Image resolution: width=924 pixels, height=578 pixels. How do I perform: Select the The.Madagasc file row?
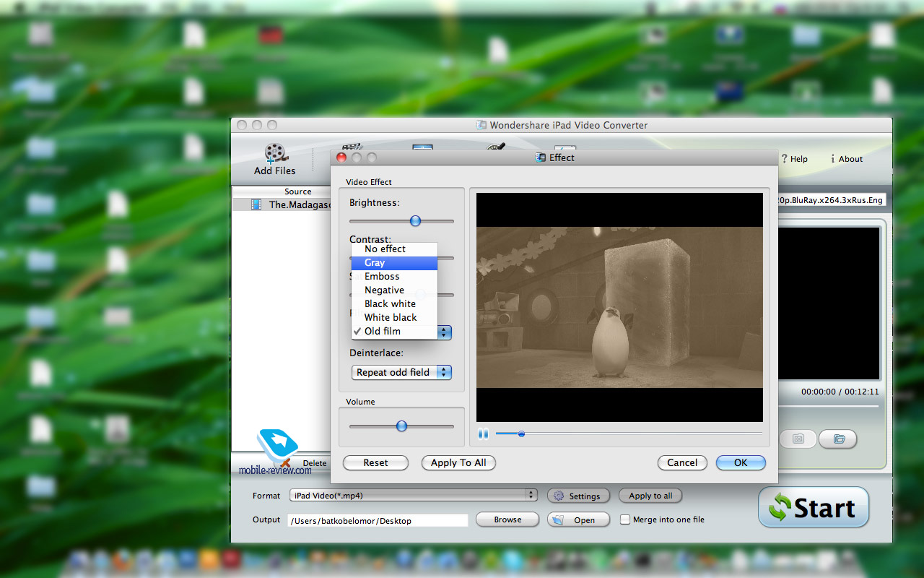click(x=282, y=204)
